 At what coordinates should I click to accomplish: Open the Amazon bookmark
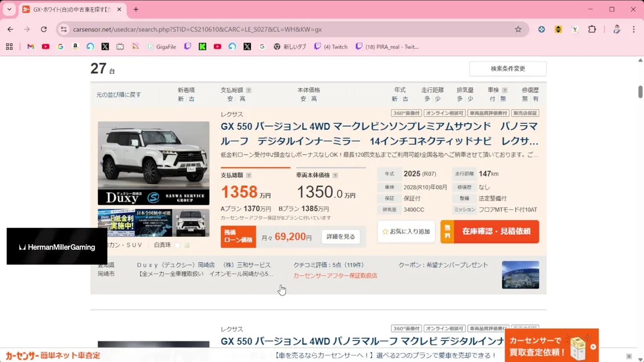pyautogui.click(x=75, y=47)
